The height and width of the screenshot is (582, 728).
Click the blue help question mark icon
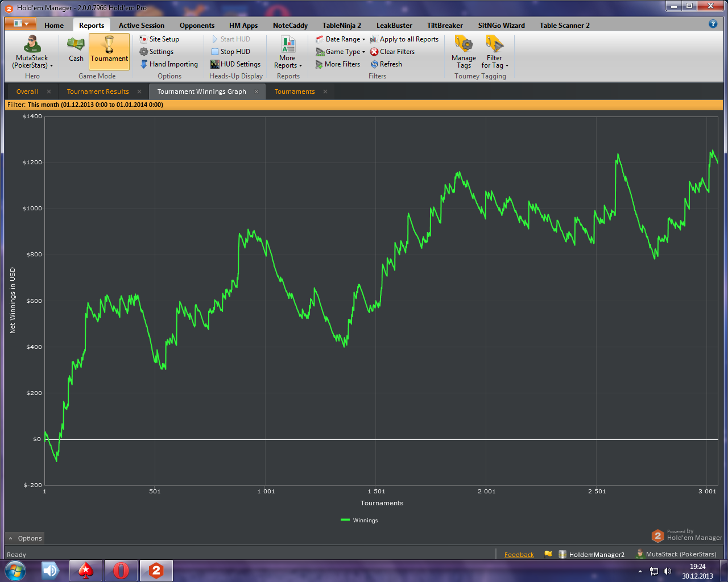coord(713,24)
